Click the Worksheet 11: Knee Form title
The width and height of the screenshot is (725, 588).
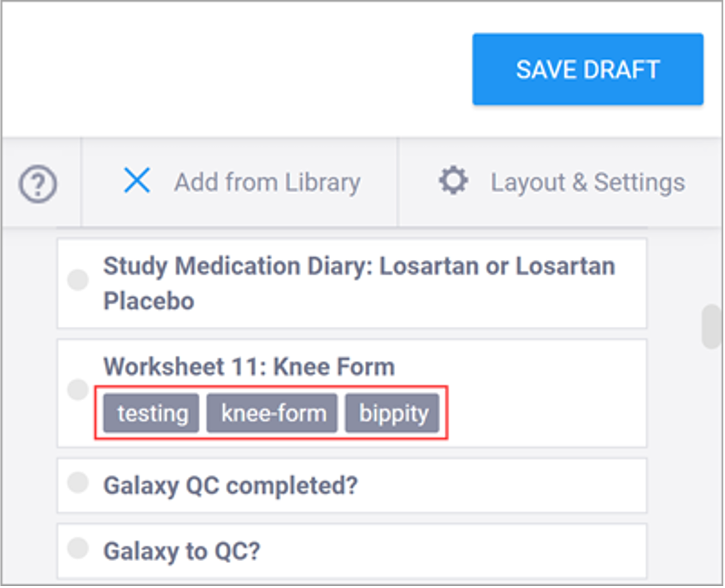tap(249, 367)
